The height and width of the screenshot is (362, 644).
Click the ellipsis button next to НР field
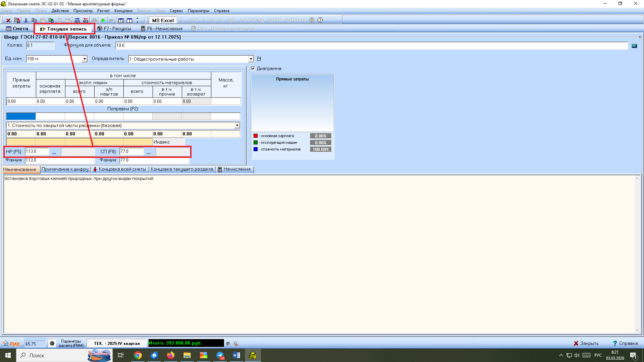(x=54, y=152)
